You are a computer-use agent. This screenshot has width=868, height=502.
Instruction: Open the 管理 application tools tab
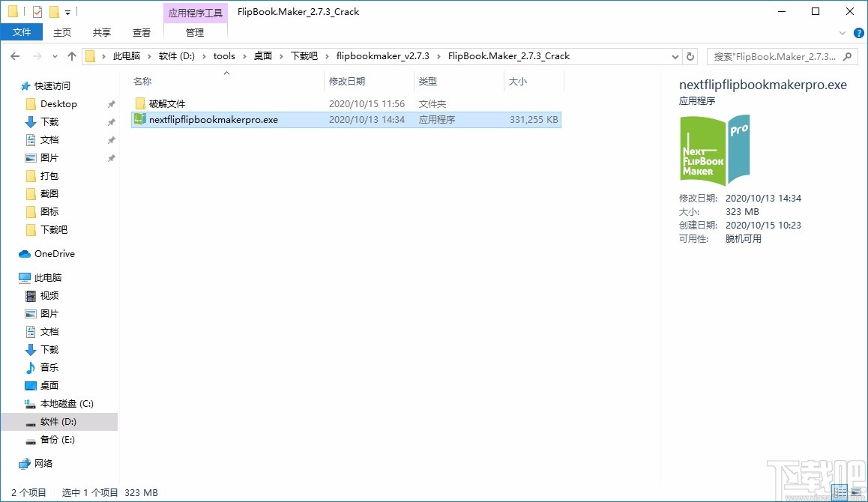click(194, 32)
